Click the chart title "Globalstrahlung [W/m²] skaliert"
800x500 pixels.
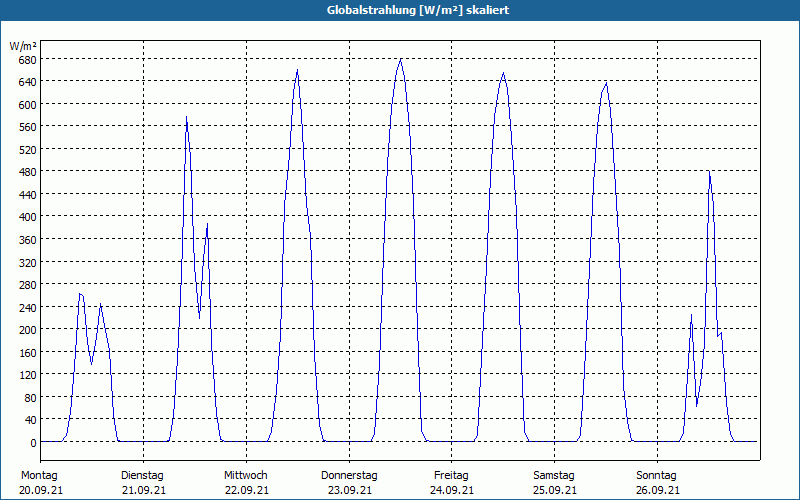[418, 10]
